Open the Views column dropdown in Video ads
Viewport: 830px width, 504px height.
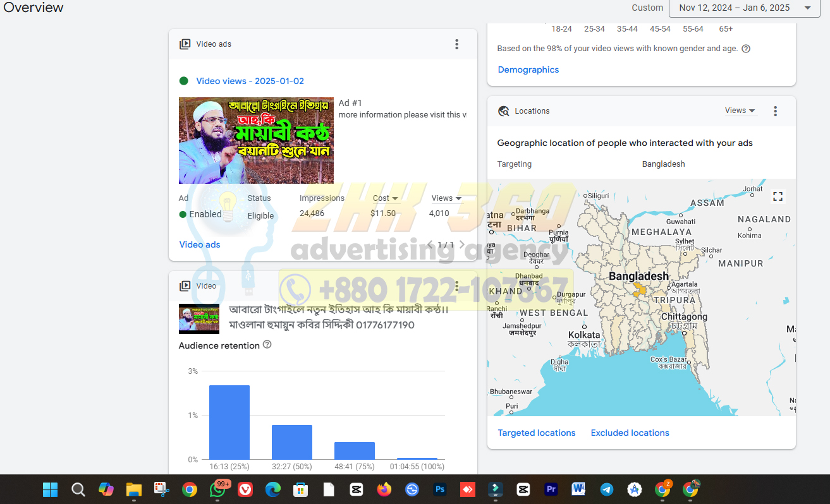446,198
